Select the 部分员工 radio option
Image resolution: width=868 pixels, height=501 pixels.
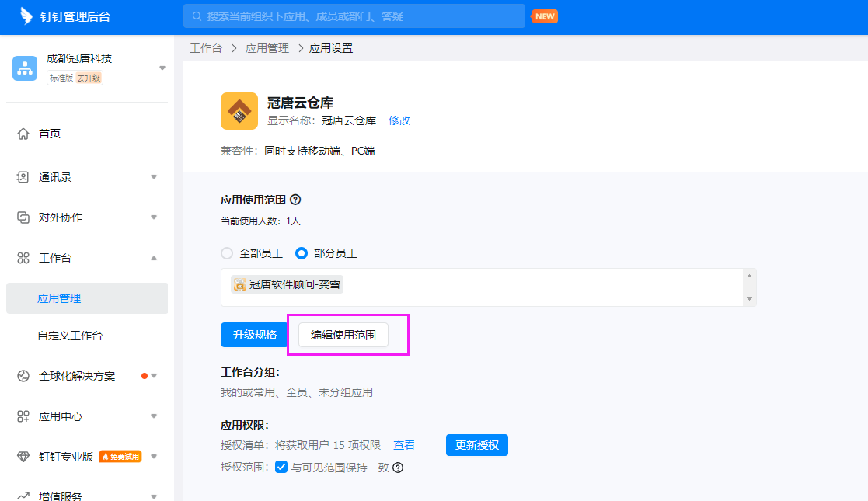click(x=302, y=253)
